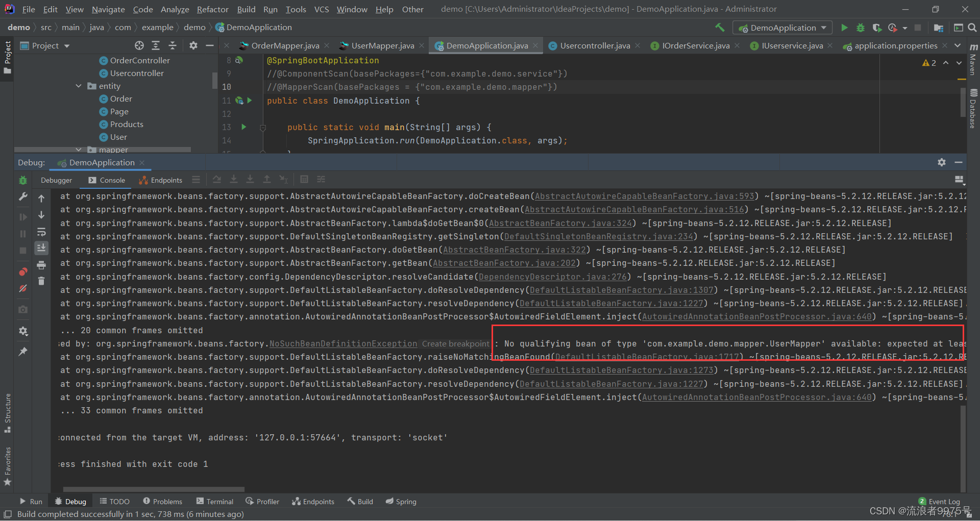
Task: Toggle the Project tool window side button
Action: 7,57
